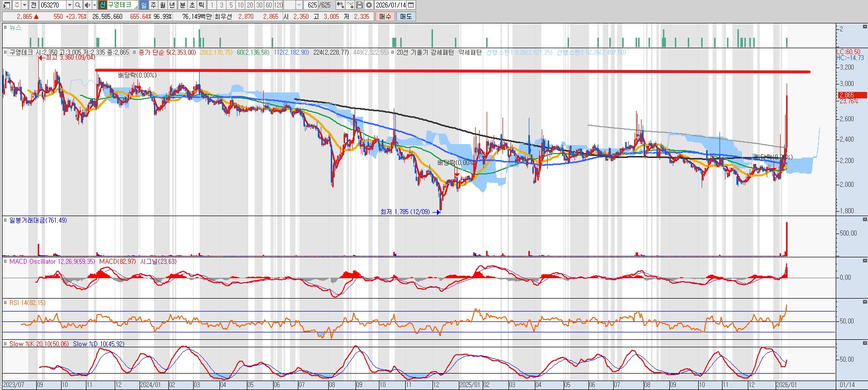Click the 일봉거래대금 volume panel label
The width and height of the screenshot is (868, 390).
coord(38,220)
